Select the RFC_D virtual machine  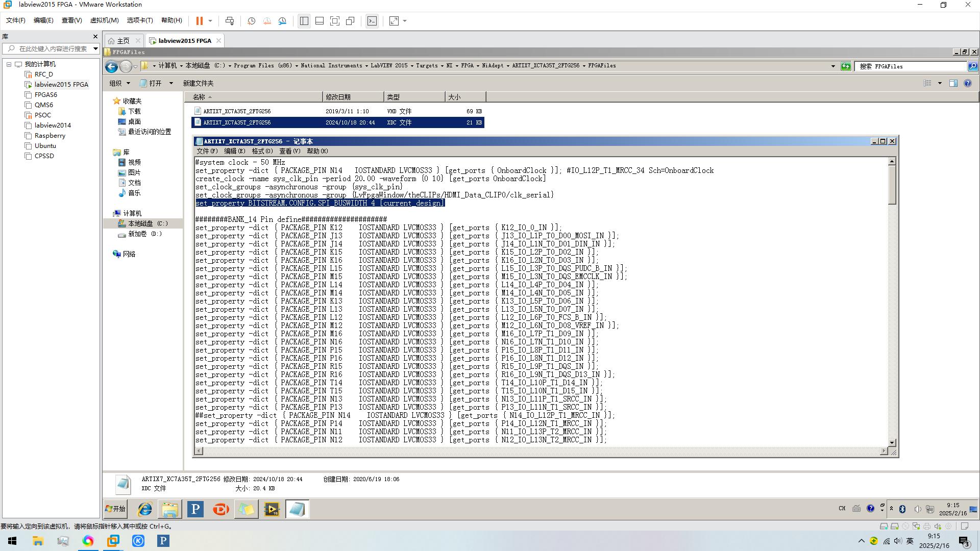[x=44, y=74]
